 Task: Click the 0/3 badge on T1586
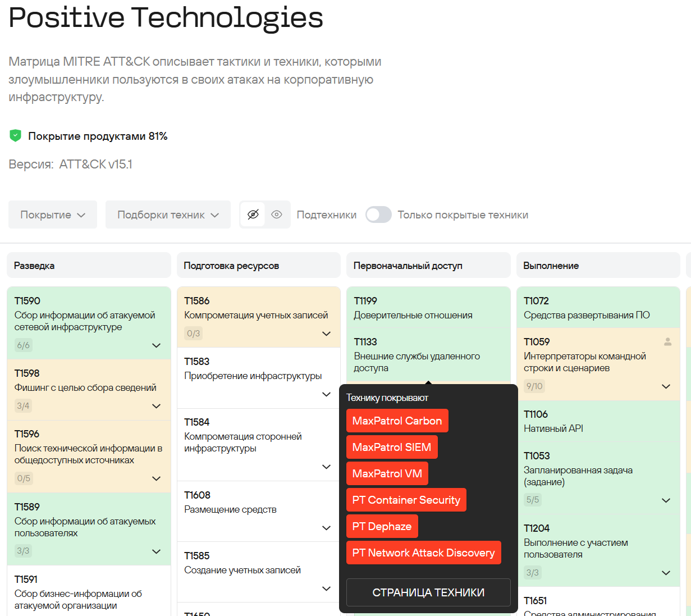(x=193, y=334)
